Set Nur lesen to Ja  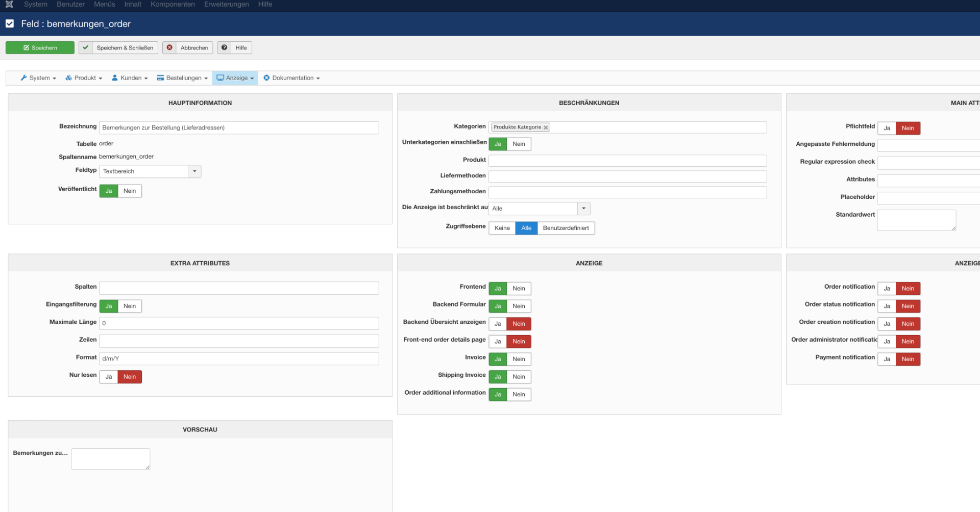click(x=109, y=377)
